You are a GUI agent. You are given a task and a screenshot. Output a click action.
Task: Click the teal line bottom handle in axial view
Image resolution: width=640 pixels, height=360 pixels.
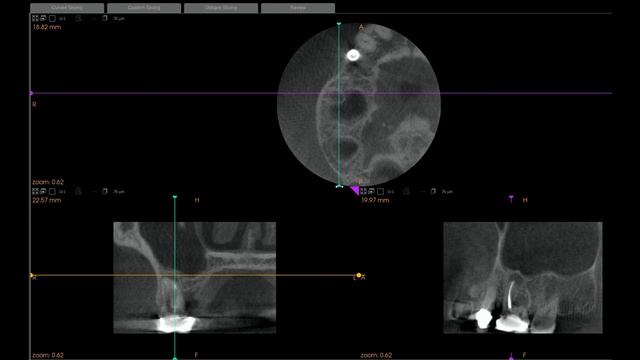point(339,187)
